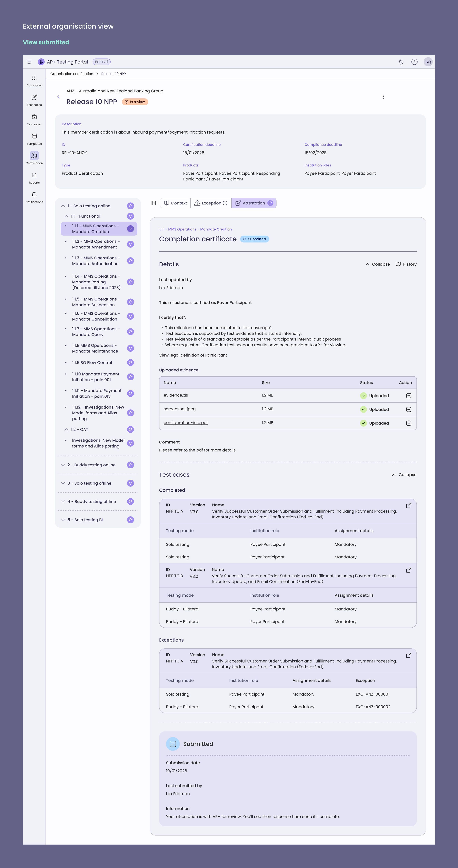
Task: Click the help question mark icon
Action: tap(414, 62)
